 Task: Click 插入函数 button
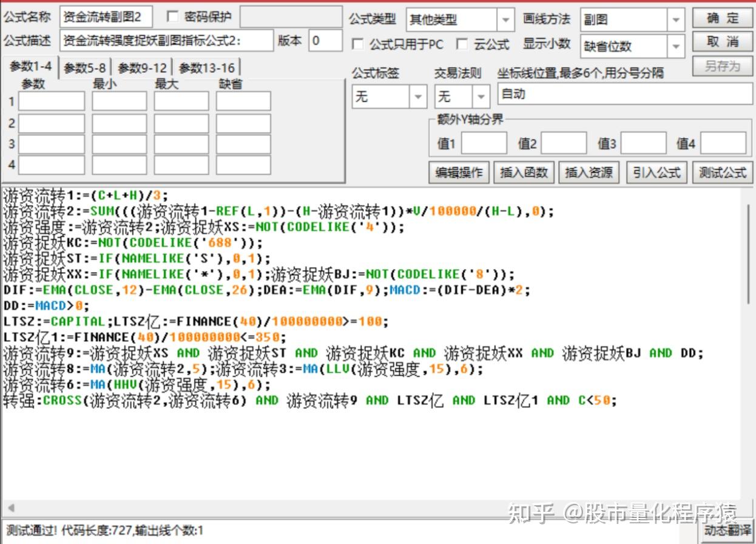pos(524,173)
